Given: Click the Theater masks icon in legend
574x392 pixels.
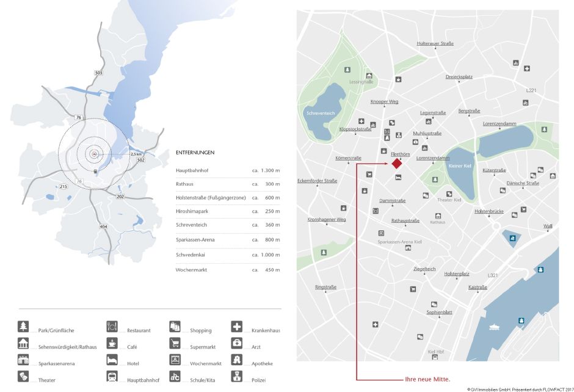Looking at the screenshot, I should point(23,376).
